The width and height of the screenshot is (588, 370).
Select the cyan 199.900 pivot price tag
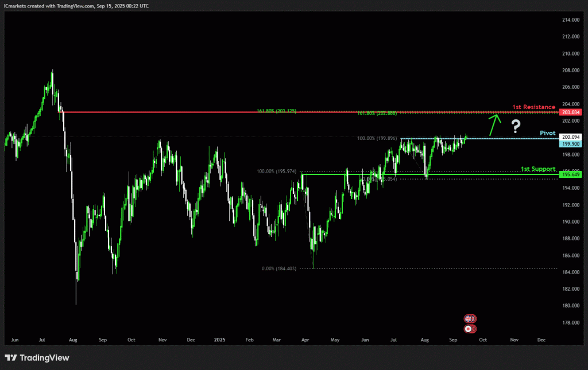tap(570, 144)
